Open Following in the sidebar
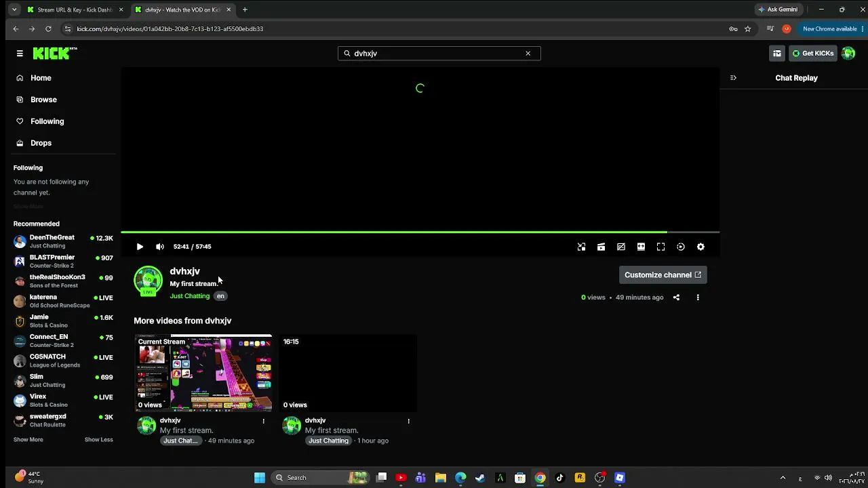 click(47, 121)
